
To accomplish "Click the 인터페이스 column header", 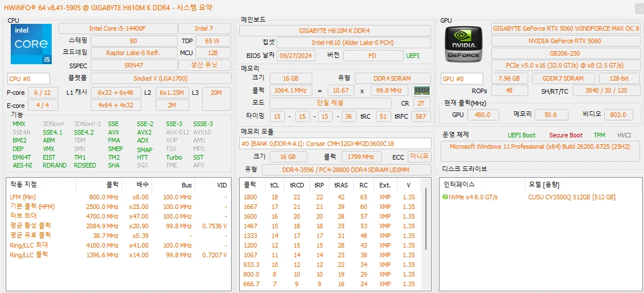I will (482, 185).
